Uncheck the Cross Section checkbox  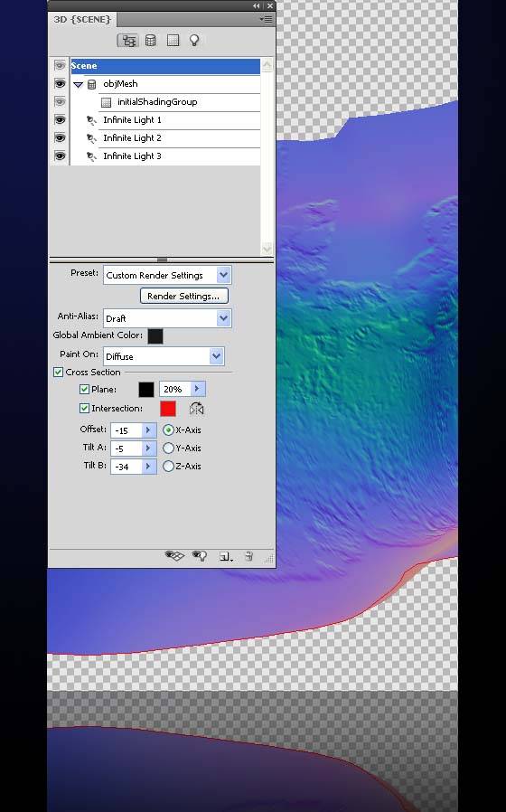point(59,372)
